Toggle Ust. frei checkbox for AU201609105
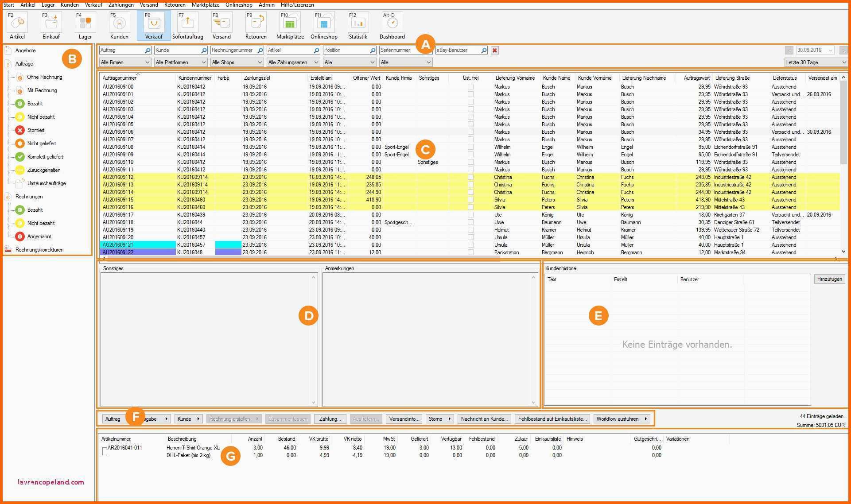Viewport: 851px width, 504px height. point(470,124)
